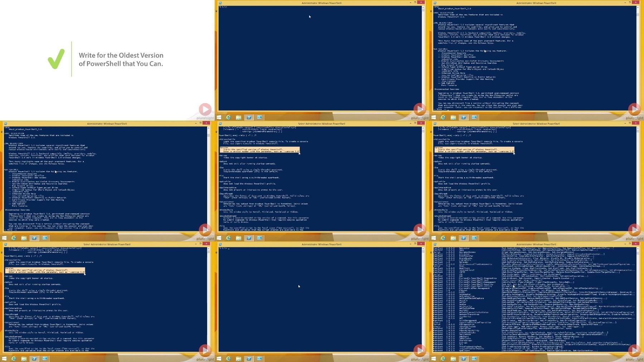This screenshot has height=362, width=644.
Task: Launch Internet Explorer from the module list thumbnail's taskbar
Action: [x=443, y=358]
